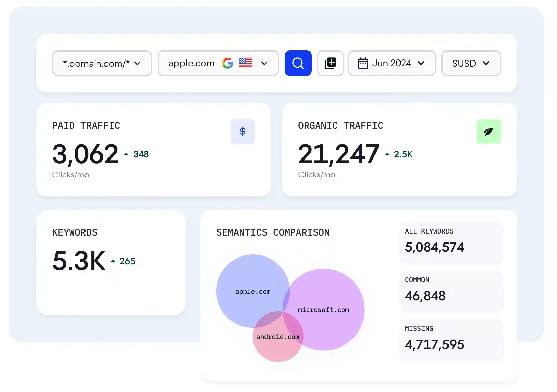This screenshot has width=557, height=392.
Task: Click the Google logo in domain field
Action: point(228,63)
